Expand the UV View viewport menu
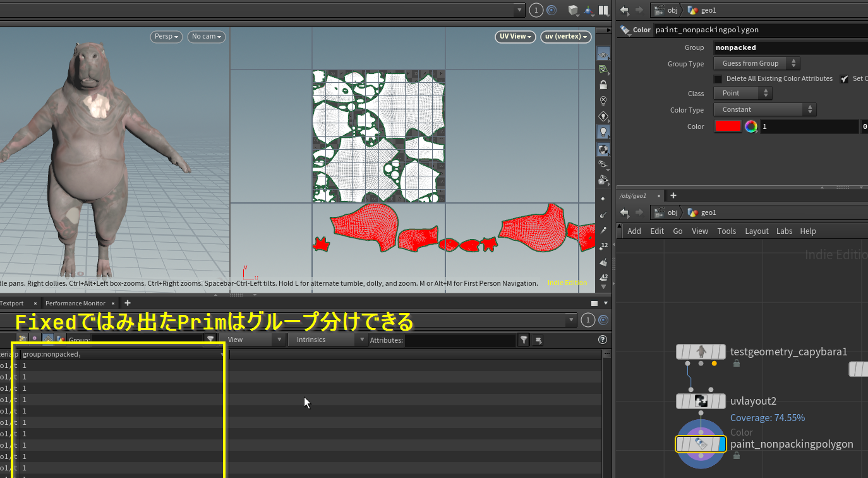This screenshot has width=868, height=478. click(x=515, y=37)
